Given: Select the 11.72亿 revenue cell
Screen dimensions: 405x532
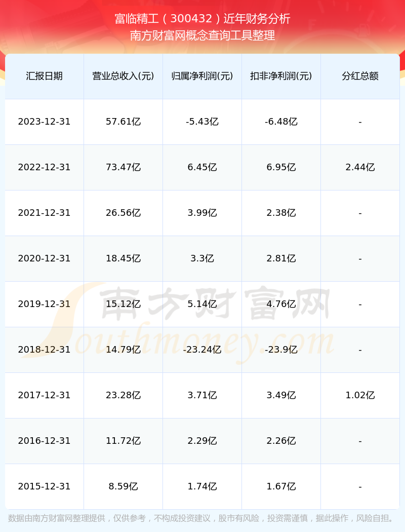Looking at the screenshot, I should click(124, 441).
